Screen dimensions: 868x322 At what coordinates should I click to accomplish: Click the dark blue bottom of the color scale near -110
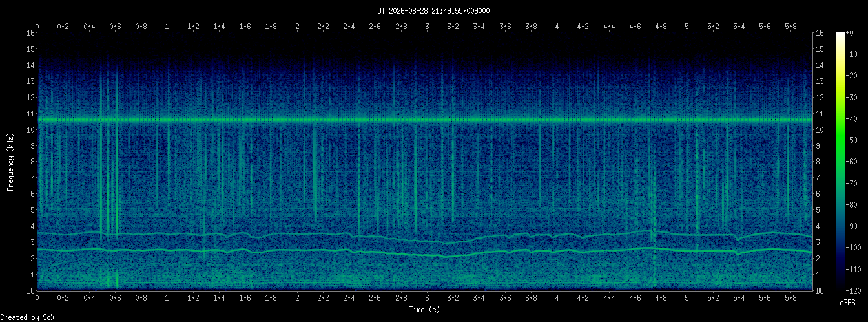(x=841, y=269)
